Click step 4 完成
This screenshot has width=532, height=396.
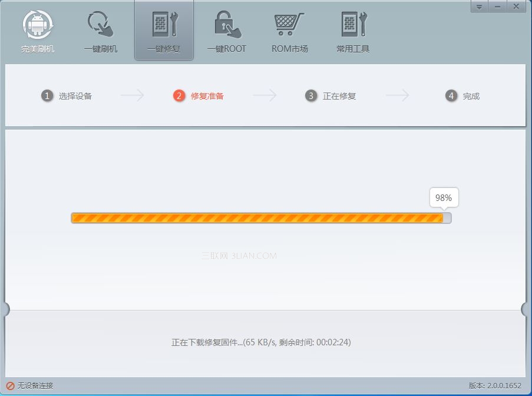click(x=462, y=96)
